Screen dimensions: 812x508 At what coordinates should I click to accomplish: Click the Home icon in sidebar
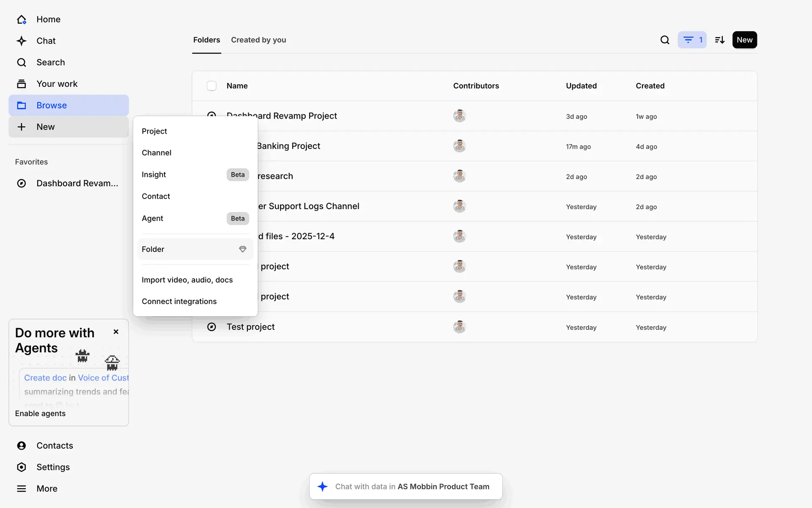[22, 19]
